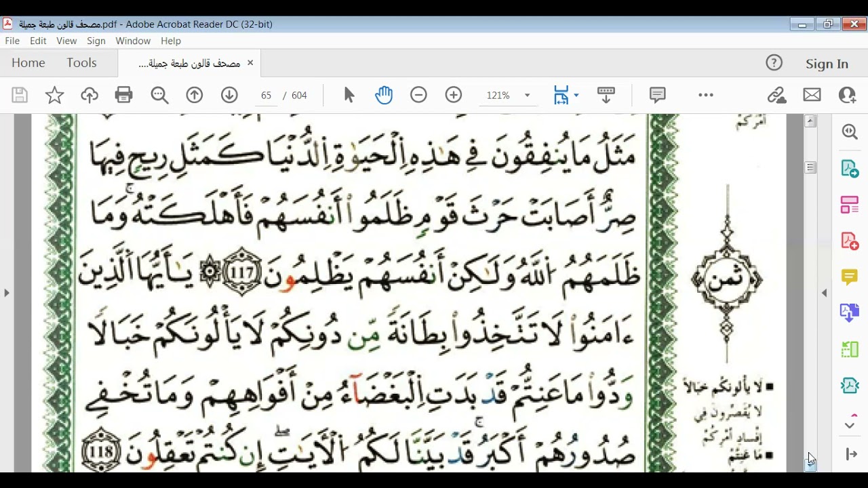The width and height of the screenshot is (868, 488).
Task: Choose the Selection arrow tool
Action: point(349,96)
